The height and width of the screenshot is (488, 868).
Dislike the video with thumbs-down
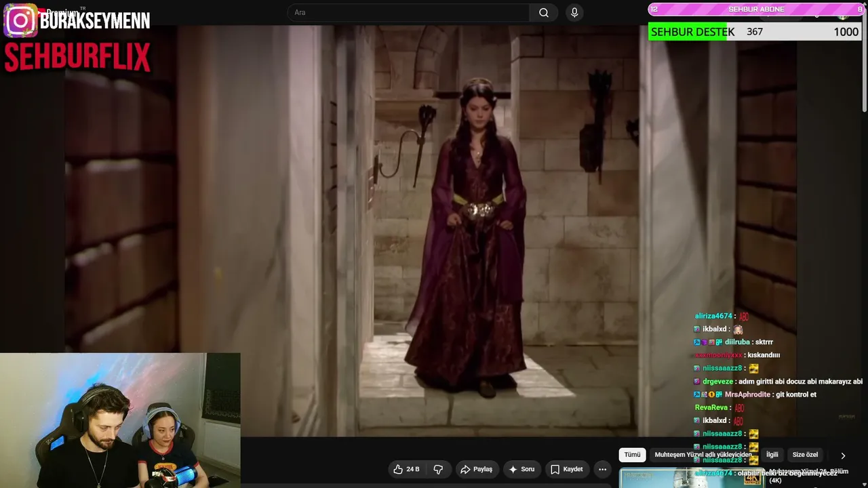[x=438, y=469]
